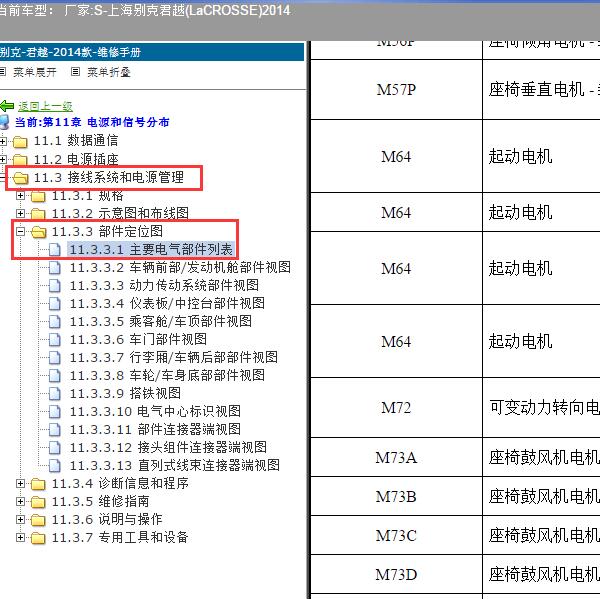Select 11.2 电源插座 in the tree
Viewport: 600px width, 599px height.
click(x=76, y=159)
